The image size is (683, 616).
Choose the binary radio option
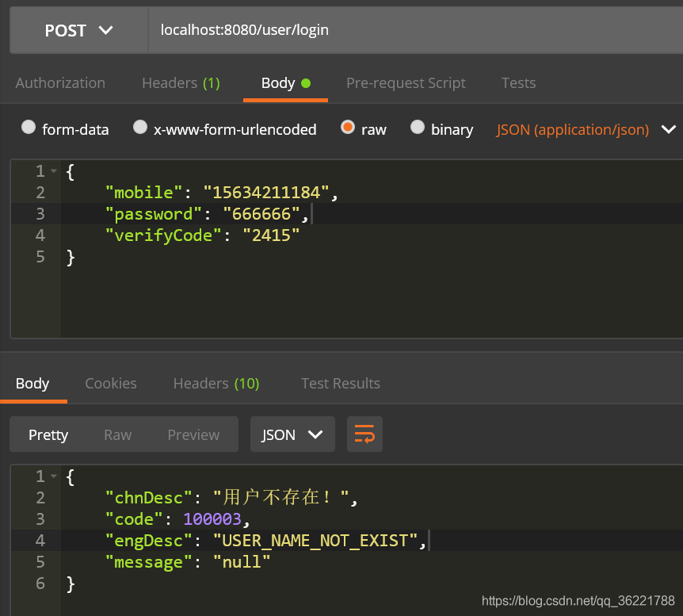(x=418, y=128)
